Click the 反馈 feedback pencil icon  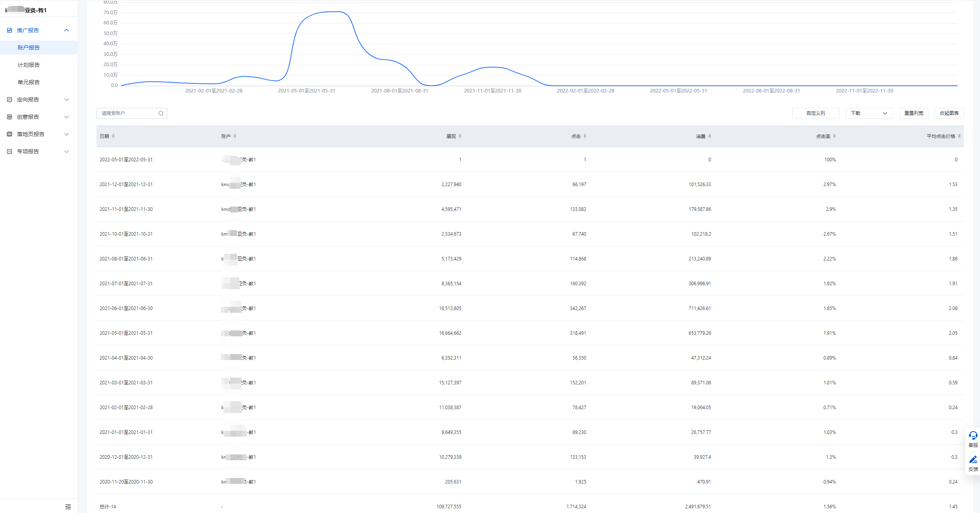973,460
